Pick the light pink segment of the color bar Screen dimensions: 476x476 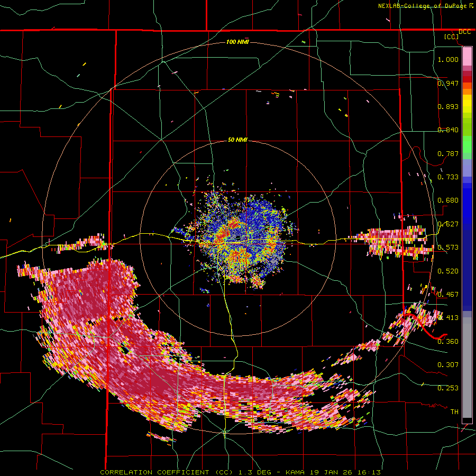point(467,56)
